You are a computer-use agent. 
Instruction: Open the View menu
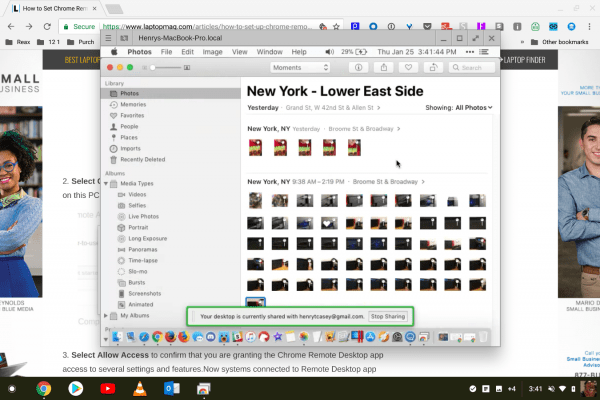tap(240, 52)
